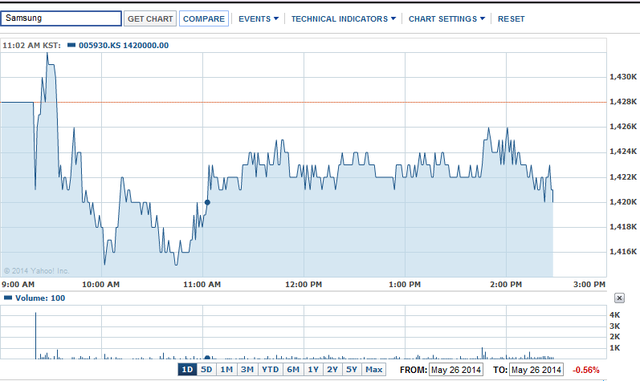Viewport: 640px width, 381px height.
Task: Click the 005930.KS series legend icon
Action: 71,45
